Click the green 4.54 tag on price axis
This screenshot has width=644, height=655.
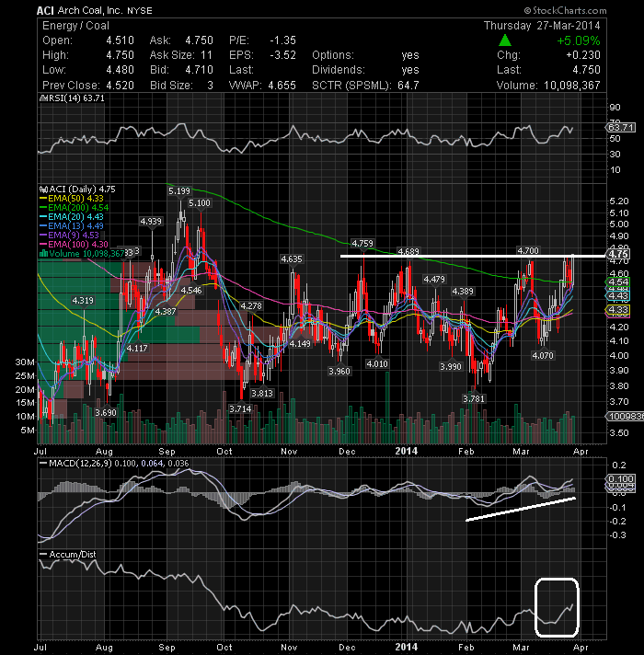click(618, 282)
